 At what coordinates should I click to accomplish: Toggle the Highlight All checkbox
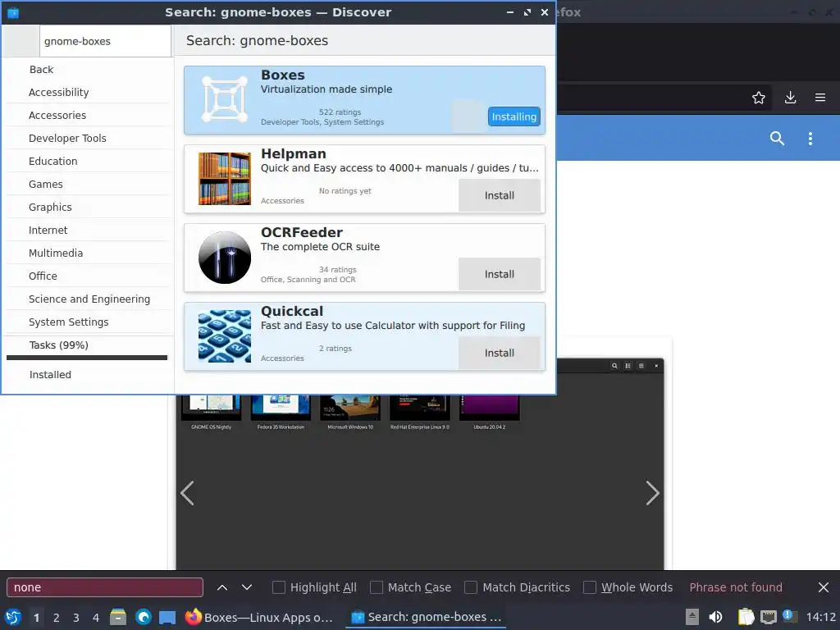(279, 587)
